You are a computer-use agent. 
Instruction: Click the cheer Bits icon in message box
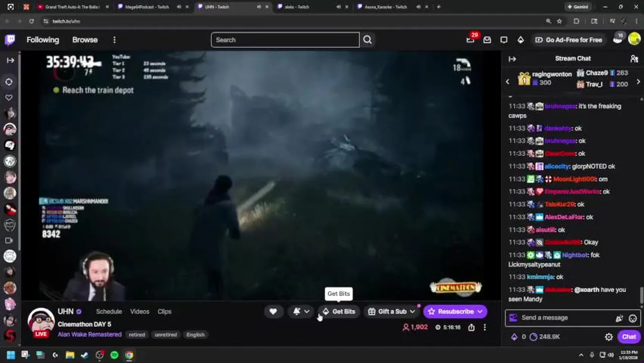pyautogui.click(x=619, y=318)
